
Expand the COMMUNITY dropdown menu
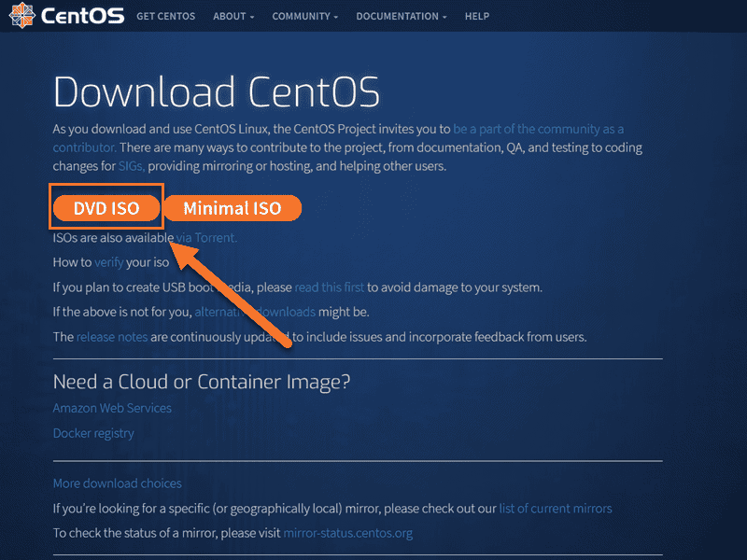(305, 16)
